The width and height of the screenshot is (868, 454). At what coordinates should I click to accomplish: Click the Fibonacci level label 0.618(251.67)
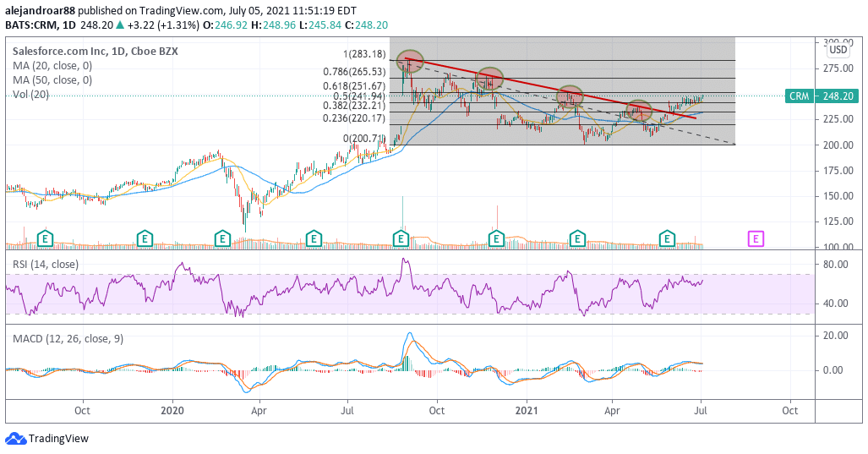[354, 86]
